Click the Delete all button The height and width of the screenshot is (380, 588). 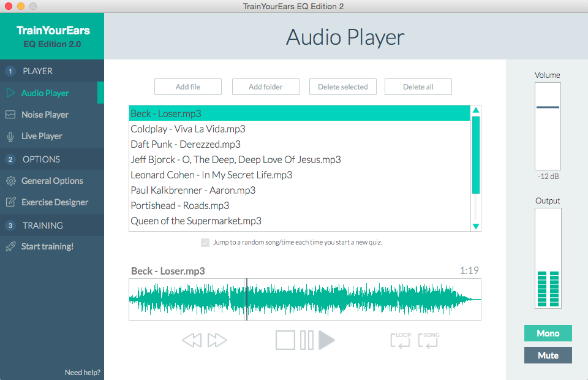click(418, 87)
